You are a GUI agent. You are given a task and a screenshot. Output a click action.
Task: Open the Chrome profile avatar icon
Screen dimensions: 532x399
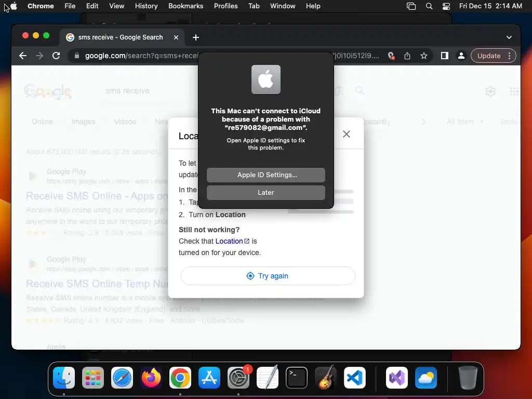point(461,56)
